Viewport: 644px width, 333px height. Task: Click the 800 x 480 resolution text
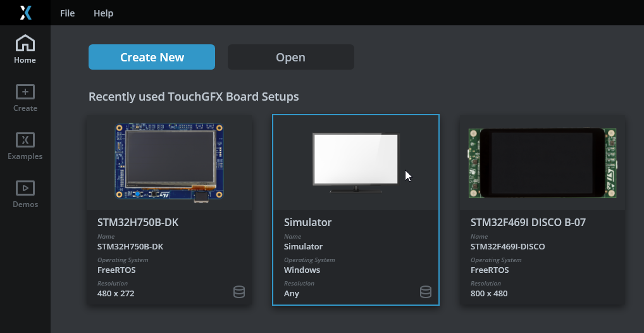click(x=489, y=294)
